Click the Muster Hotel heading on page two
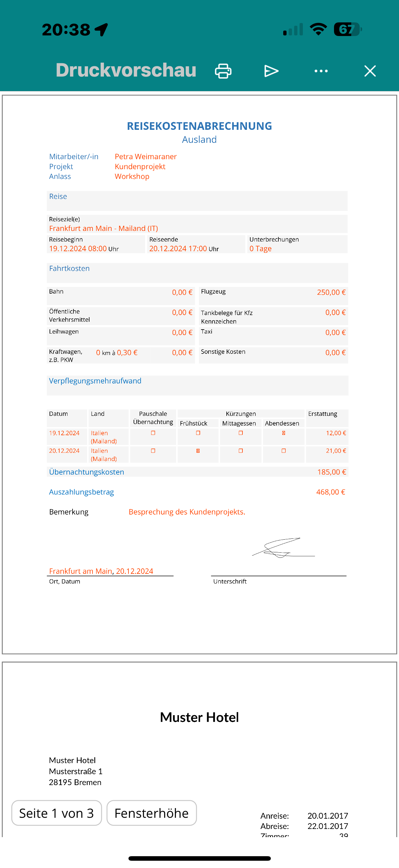The width and height of the screenshot is (399, 868). [199, 717]
